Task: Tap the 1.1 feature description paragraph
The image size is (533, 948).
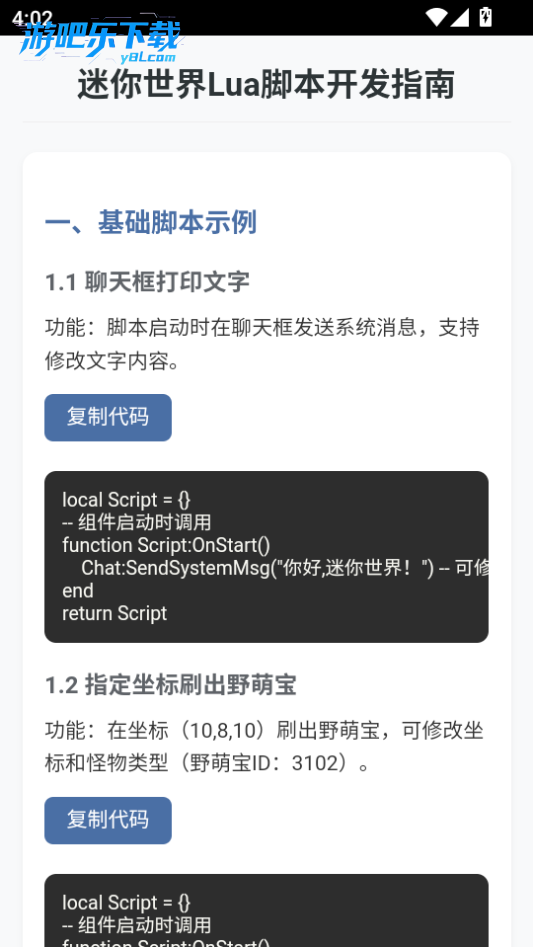Action: [262, 344]
